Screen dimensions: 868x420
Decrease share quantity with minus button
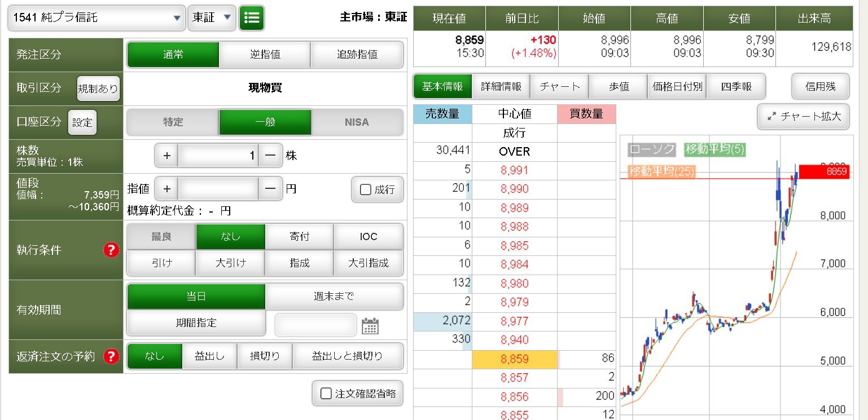click(270, 156)
